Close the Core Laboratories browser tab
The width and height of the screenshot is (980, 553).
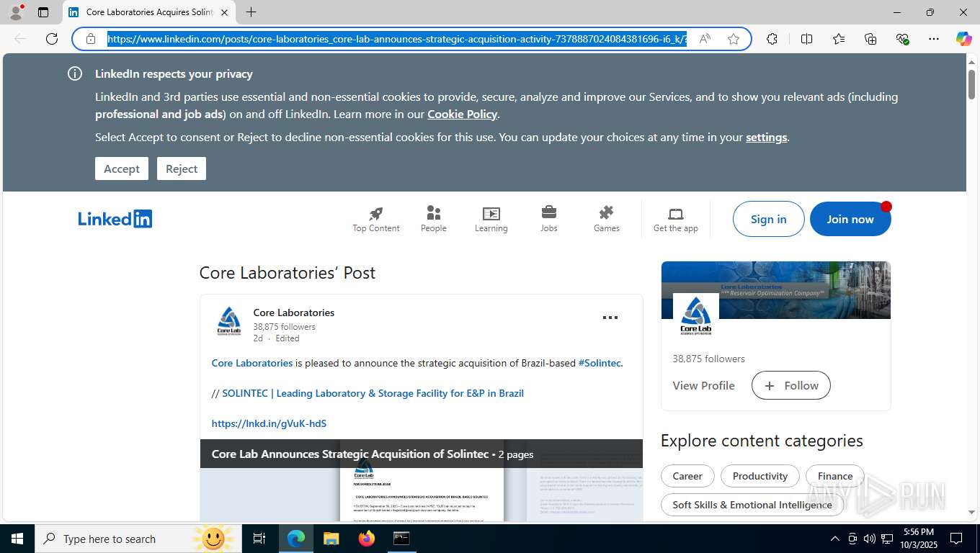tap(224, 12)
